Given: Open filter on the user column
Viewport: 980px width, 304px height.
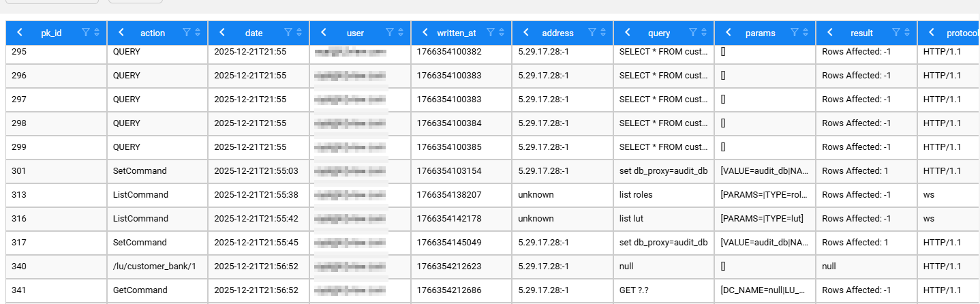Looking at the screenshot, I should (390, 32).
